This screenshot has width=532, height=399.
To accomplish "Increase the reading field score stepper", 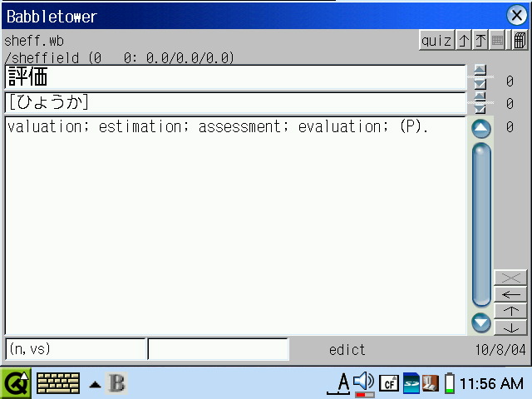I will click(480, 96).
